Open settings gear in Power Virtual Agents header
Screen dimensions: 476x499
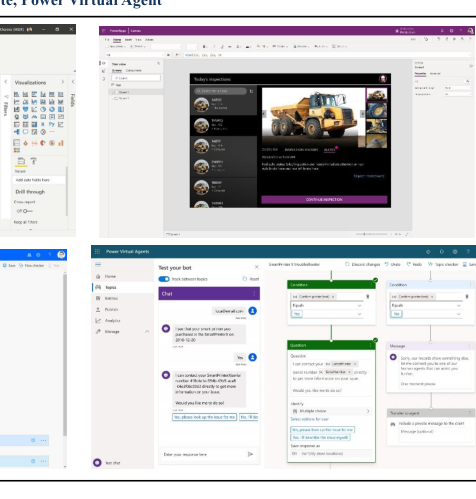coord(455,252)
